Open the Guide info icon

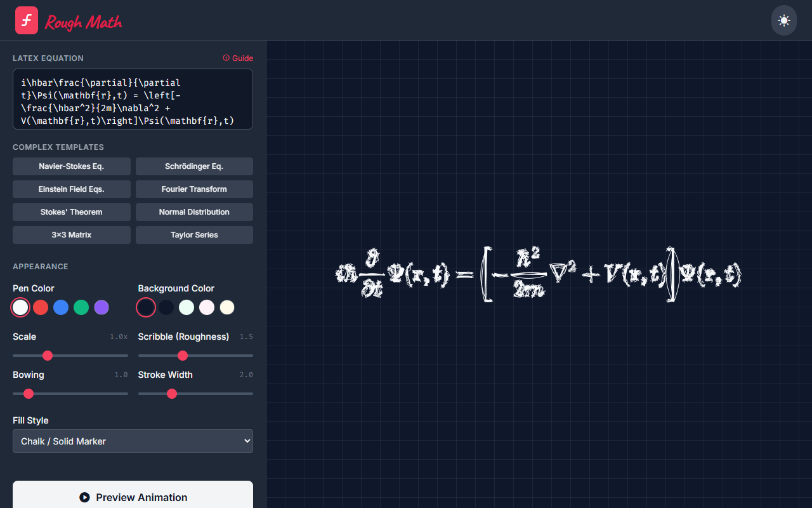(x=227, y=58)
